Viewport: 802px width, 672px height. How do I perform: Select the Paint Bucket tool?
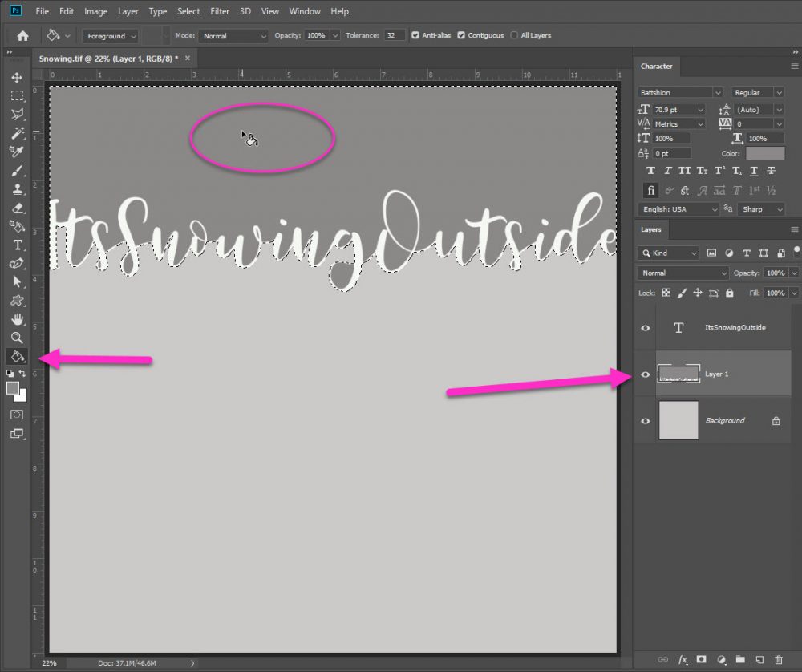(17, 356)
